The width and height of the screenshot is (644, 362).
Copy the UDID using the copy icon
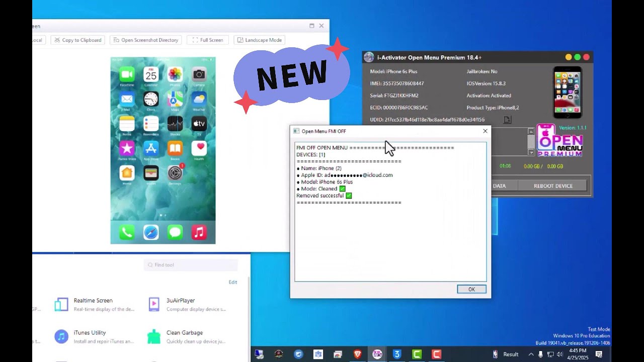point(507,120)
